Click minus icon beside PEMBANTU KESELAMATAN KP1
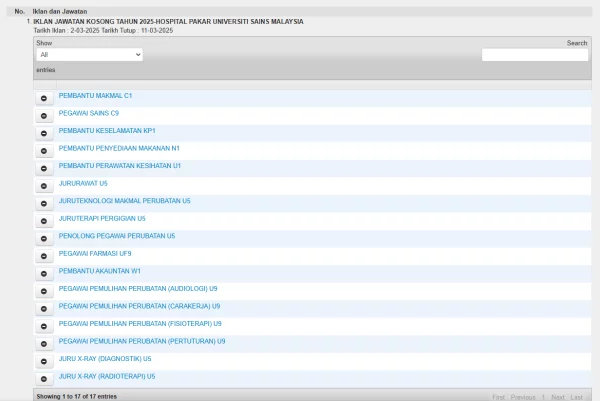600x401 pixels. pos(44,133)
